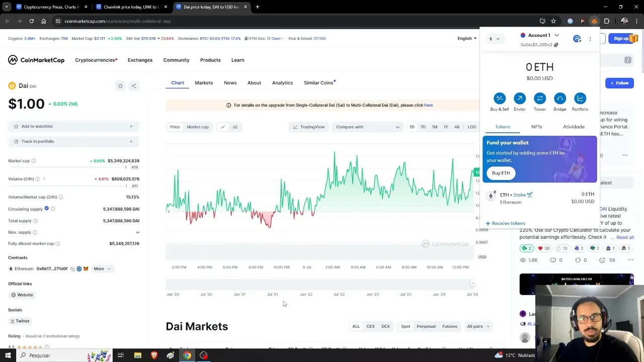Viewport: 644px width, 362px height.
Task: Click the star favorite icon beside Dai
Action: click(120, 86)
